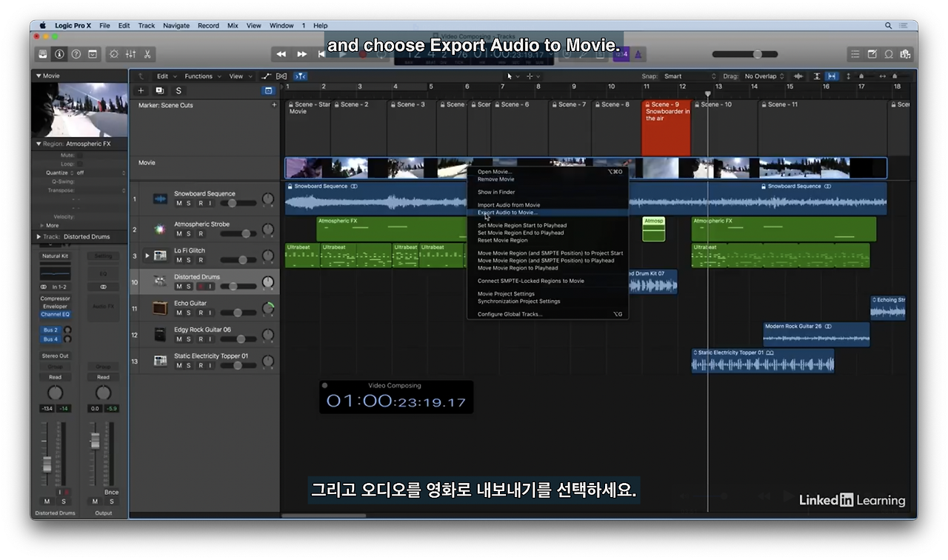This screenshot has height=560, width=948.
Task: Click the Distorted Drums track icon
Action: pos(160,281)
